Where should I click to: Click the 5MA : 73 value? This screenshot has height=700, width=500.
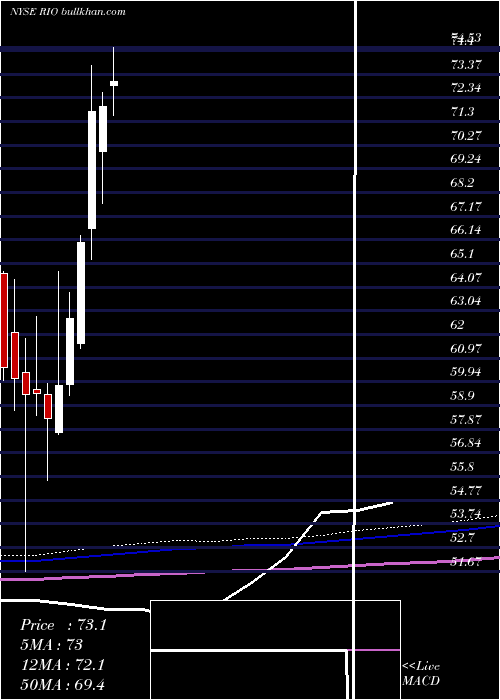pos(51,645)
